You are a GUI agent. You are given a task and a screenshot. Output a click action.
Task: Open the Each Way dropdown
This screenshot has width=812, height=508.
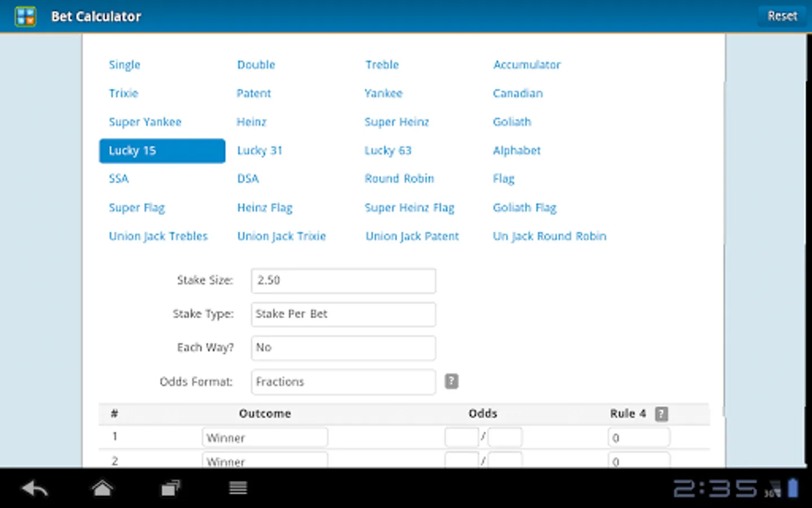click(x=343, y=348)
